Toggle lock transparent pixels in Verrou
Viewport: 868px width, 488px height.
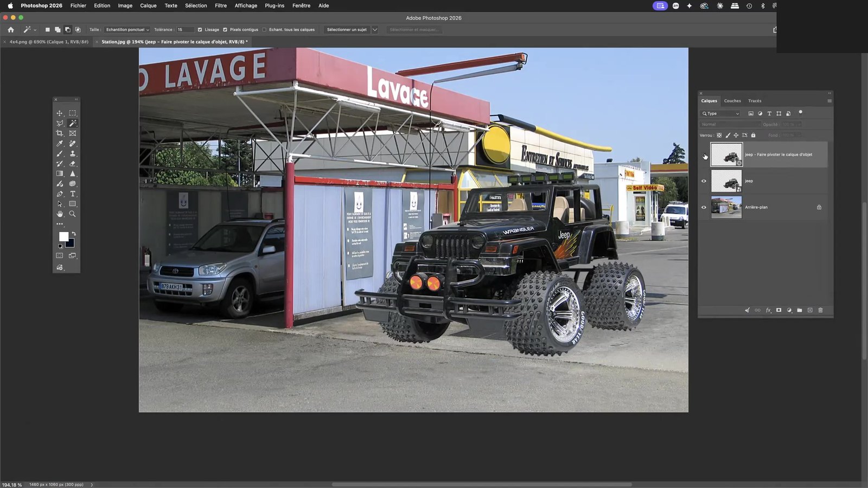click(x=719, y=136)
